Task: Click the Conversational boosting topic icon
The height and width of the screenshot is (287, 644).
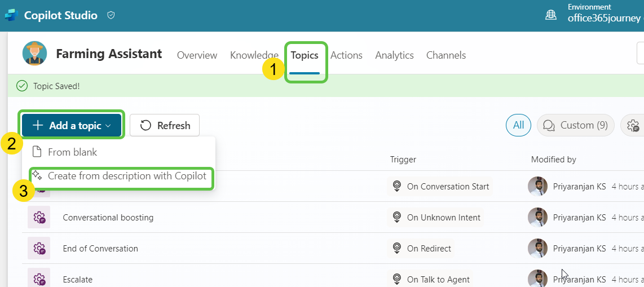Action: tap(39, 217)
